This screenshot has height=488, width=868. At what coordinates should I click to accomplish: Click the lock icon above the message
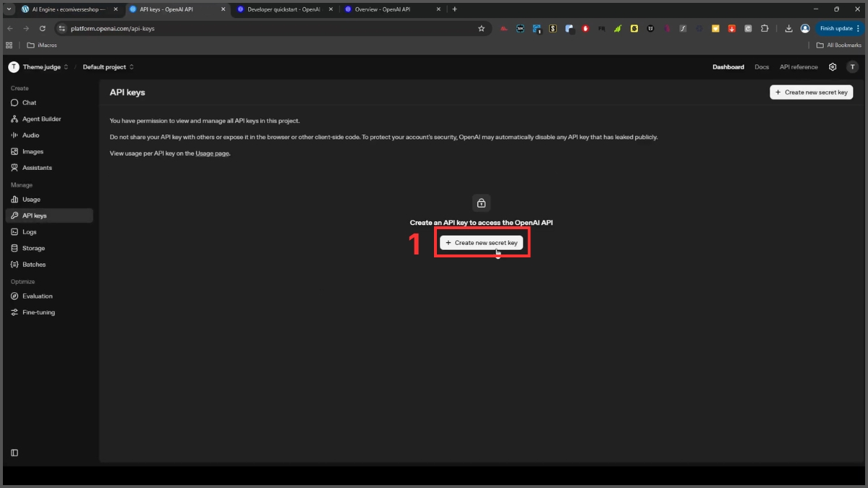tap(481, 203)
